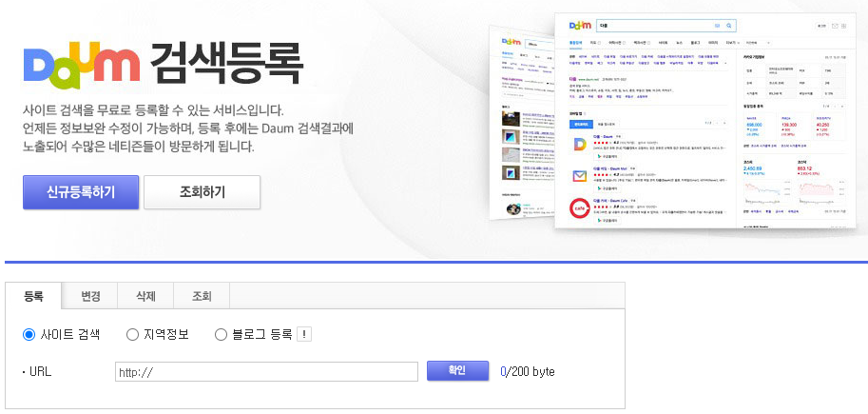Image resolution: width=868 pixels, height=414 pixels.
Task: Switch to the 등록 tab
Action: coord(33,296)
